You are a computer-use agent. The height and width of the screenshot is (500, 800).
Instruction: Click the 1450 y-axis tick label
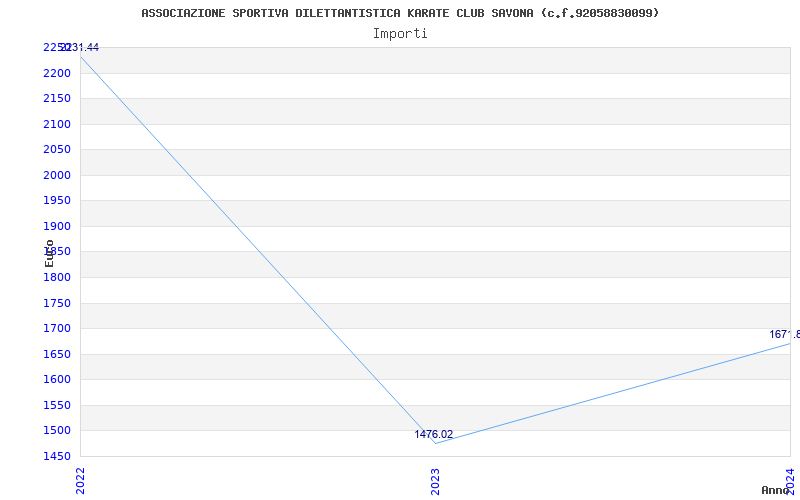[57, 456]
